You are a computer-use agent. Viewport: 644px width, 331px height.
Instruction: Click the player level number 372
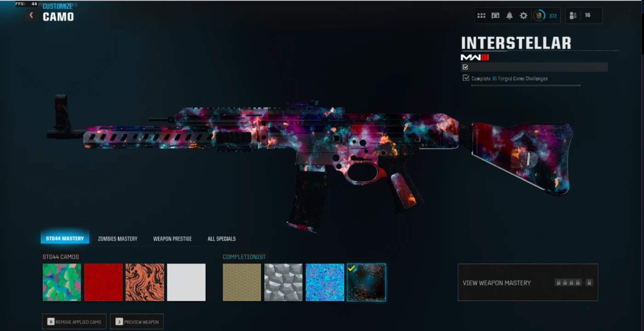point(553,16)
